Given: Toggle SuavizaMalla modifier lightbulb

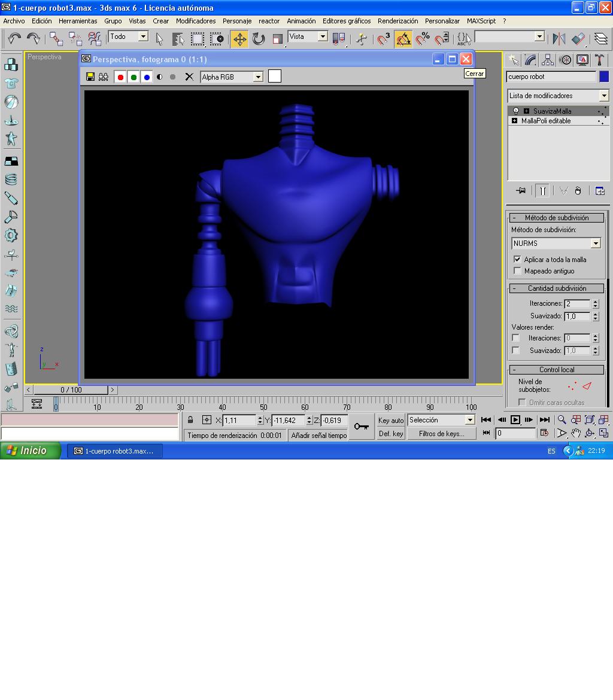Looking at the screenshot, I should [x=516, y=111].
